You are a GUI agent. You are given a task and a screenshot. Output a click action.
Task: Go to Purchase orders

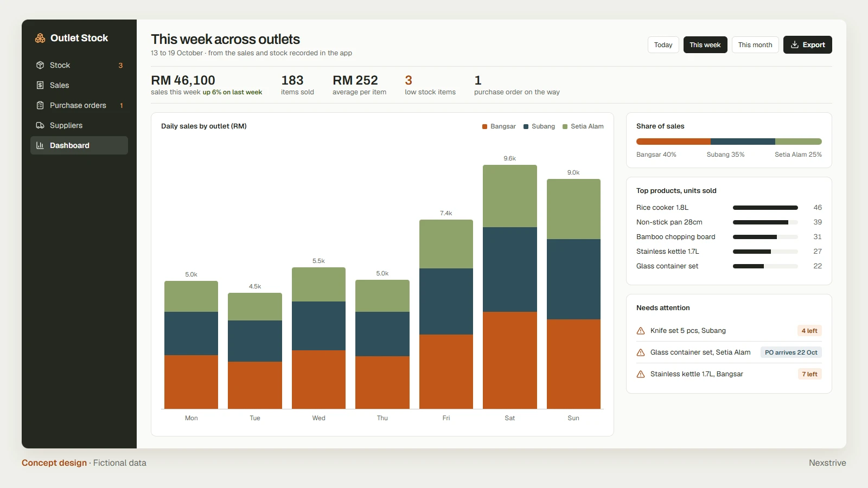[x=79, y=105]
